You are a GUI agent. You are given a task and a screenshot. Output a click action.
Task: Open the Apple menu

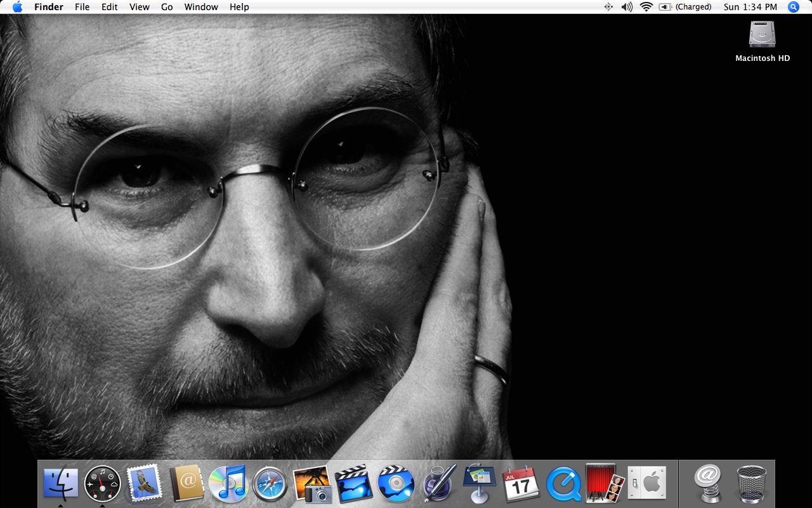[17, 7]
